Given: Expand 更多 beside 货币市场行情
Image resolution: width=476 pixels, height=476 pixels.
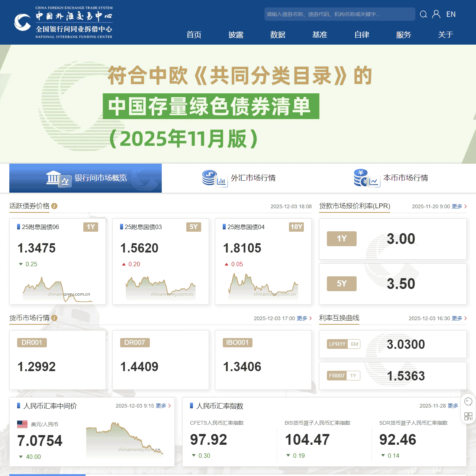Looking at the screenshot, I should click(x=302, y=318).
